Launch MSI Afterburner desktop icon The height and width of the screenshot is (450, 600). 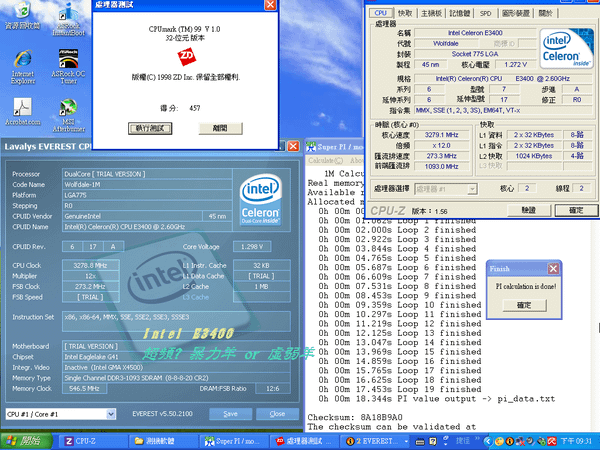(68, 116)
